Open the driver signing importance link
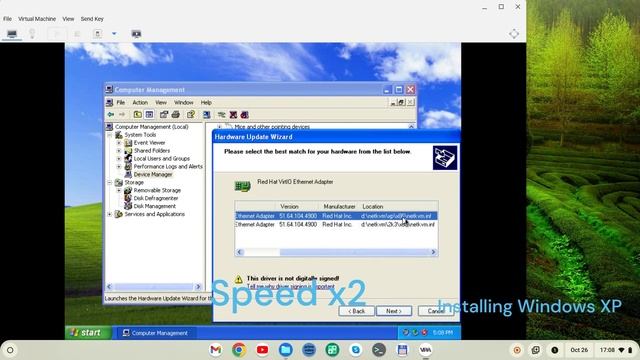640x360 pixels. 291,287
